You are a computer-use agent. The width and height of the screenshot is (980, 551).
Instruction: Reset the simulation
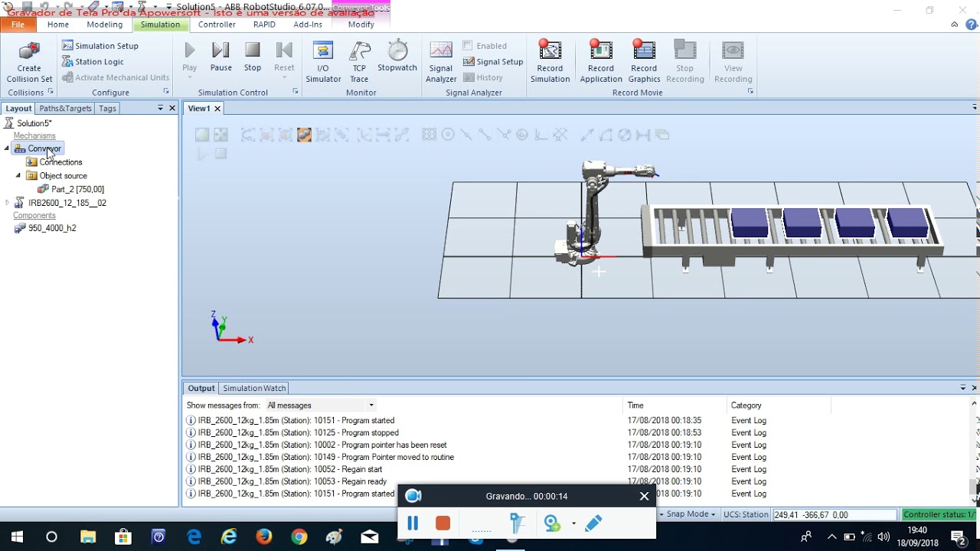pyautogui.click(x=284, y=57)
